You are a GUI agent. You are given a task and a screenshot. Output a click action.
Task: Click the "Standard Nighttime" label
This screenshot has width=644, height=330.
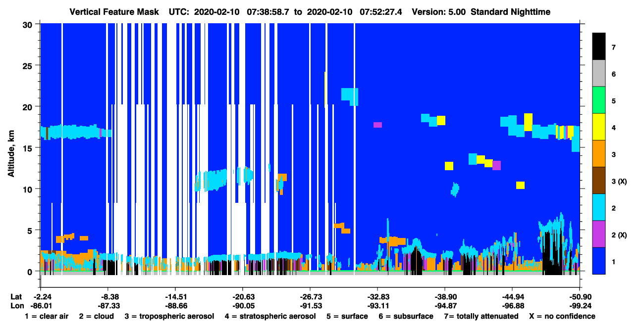[x=510, y=11]
